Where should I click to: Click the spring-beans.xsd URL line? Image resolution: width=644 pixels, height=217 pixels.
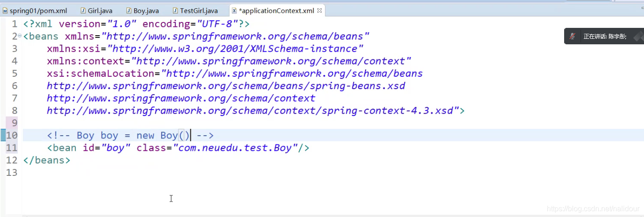coord(226,86)
